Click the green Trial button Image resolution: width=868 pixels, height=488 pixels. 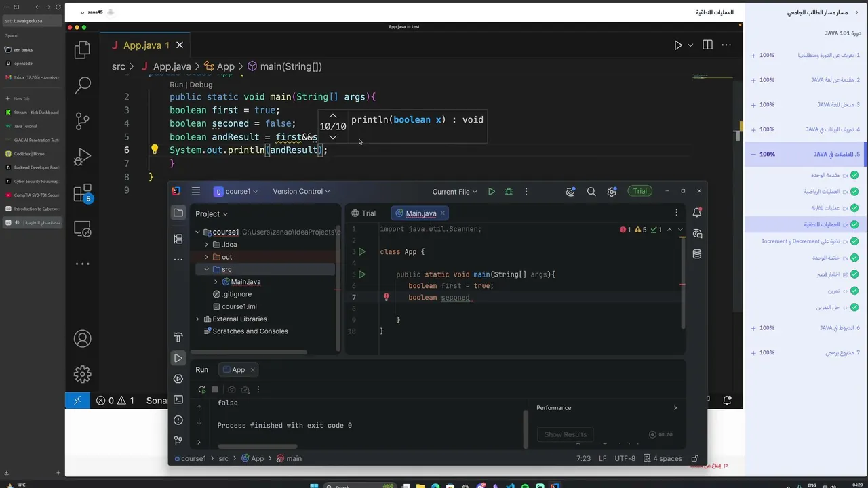tap(640, 191)
